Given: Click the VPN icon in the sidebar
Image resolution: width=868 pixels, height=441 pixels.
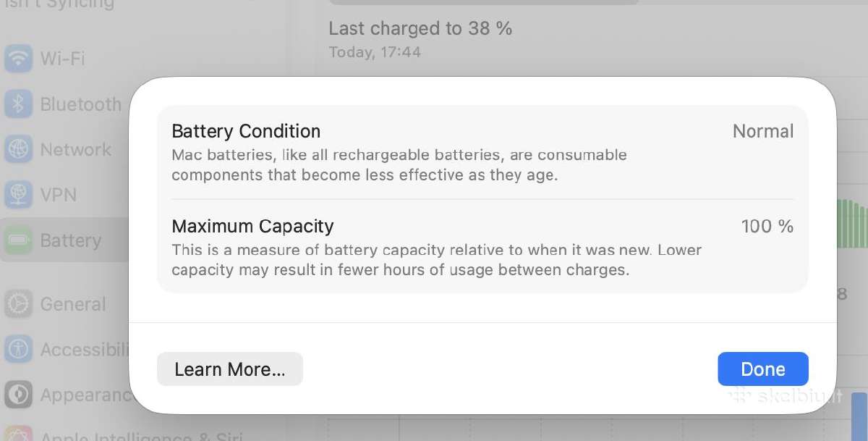Looking at the screenshot, I should click(x=18, y=195).
